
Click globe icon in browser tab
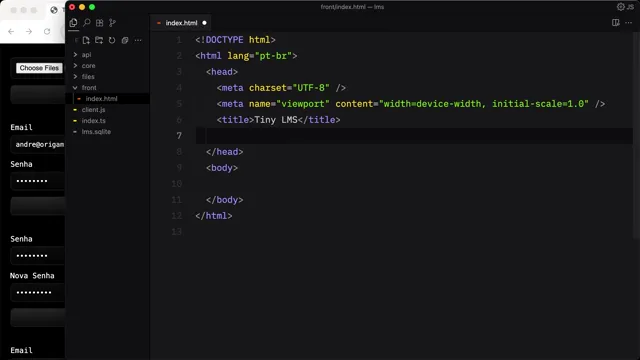(x=54, y=10)
